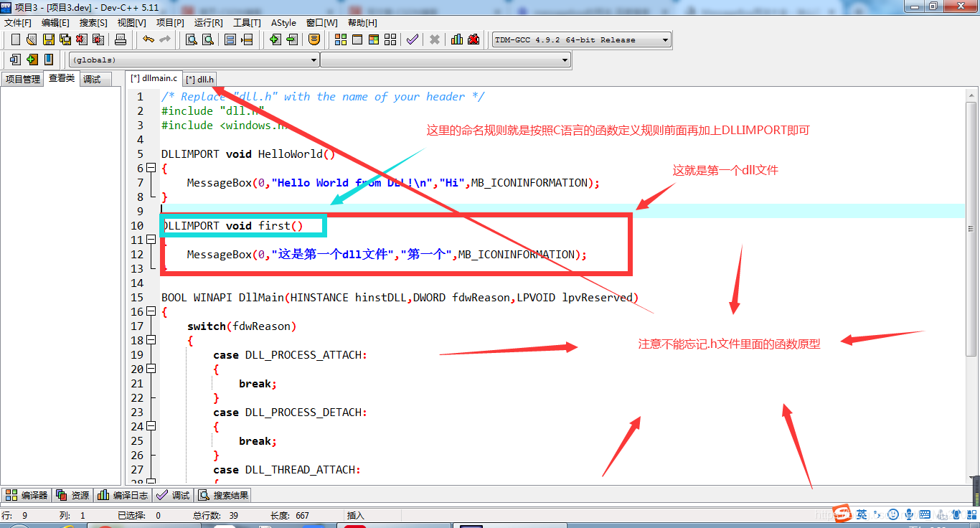Click the Redo arrow icon
The width and height of the screenshot is (980, 528).
[165, 39]
